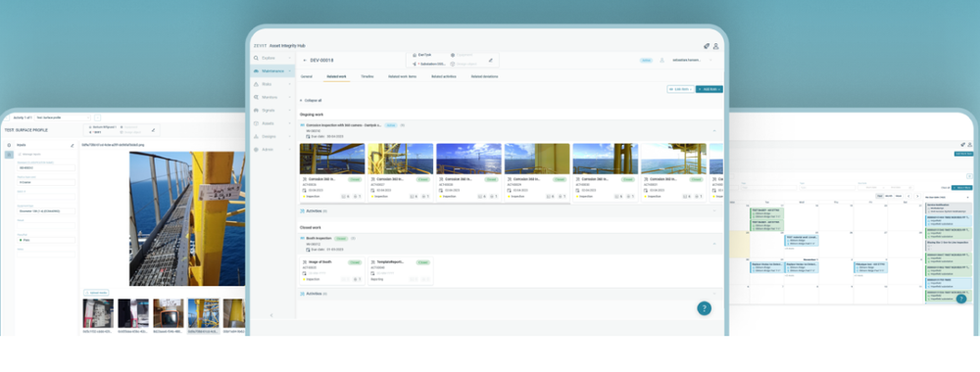Open the Assets sidebar section
The width and height of the screenshot is (980, 372).
[x=272, y=123]
